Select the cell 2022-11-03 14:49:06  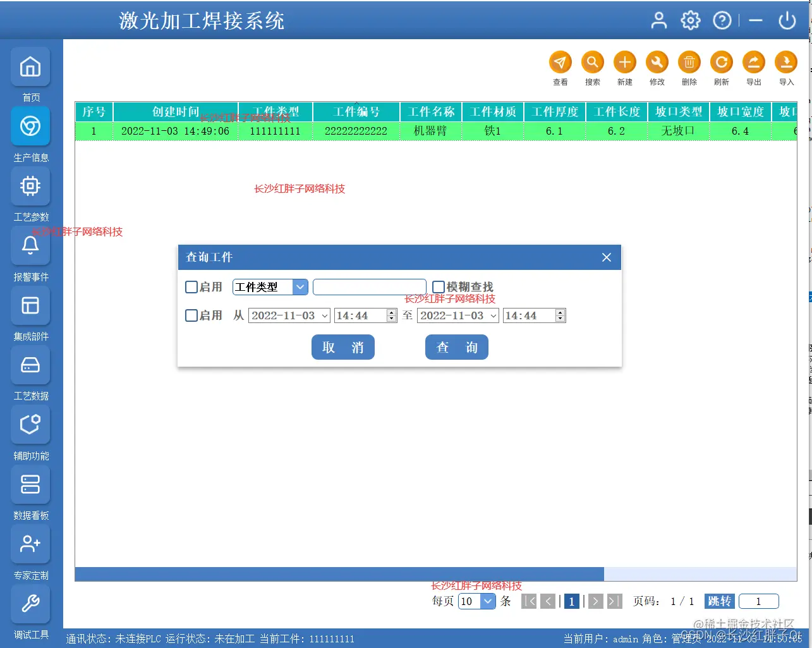tap(176, 131)
